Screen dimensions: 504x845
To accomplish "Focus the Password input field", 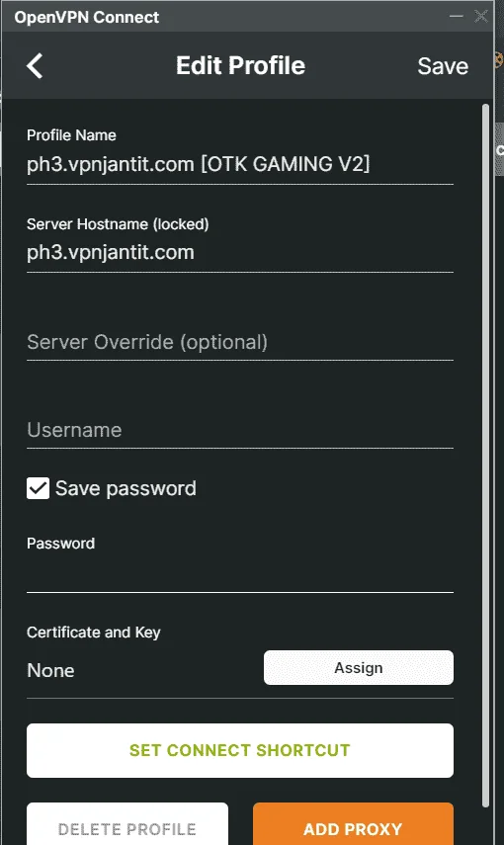I will click(x=240, y=575).
